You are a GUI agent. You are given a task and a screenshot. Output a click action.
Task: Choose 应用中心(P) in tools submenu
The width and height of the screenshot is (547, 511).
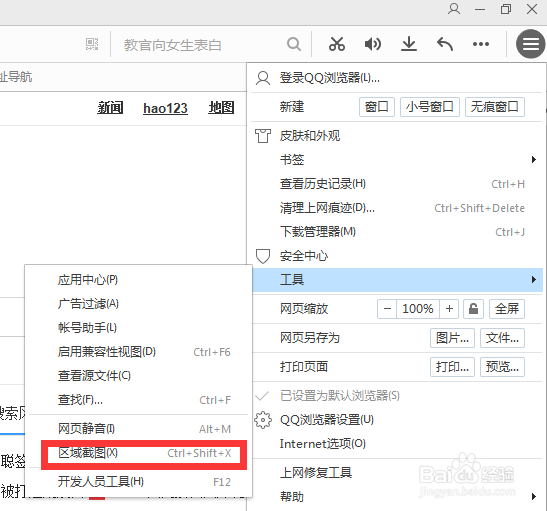[x=138, y=280]
